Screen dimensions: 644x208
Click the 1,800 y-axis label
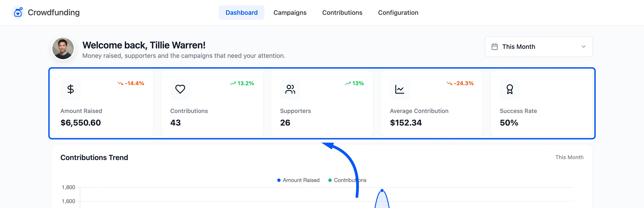coord(68,187)
